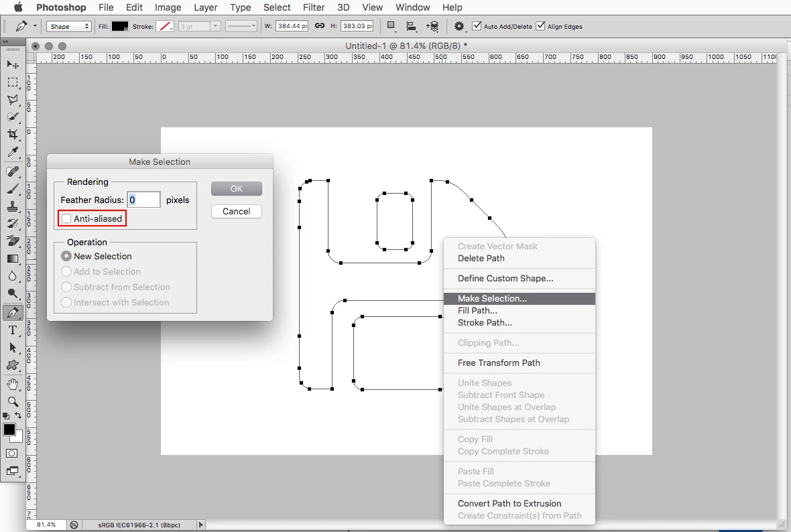791x532 pixels.
Task: Open the stroke width dropdown
Action: point(215,26)
